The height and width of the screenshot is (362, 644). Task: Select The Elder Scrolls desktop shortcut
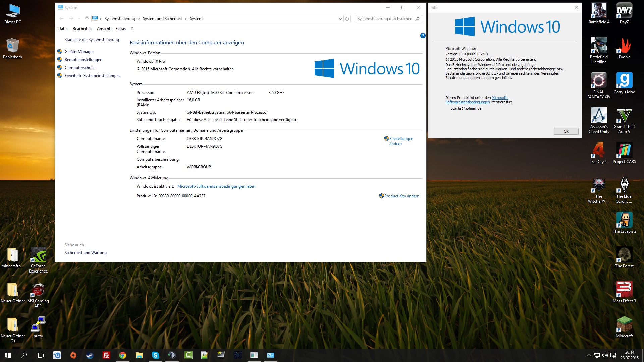[624, 190]
